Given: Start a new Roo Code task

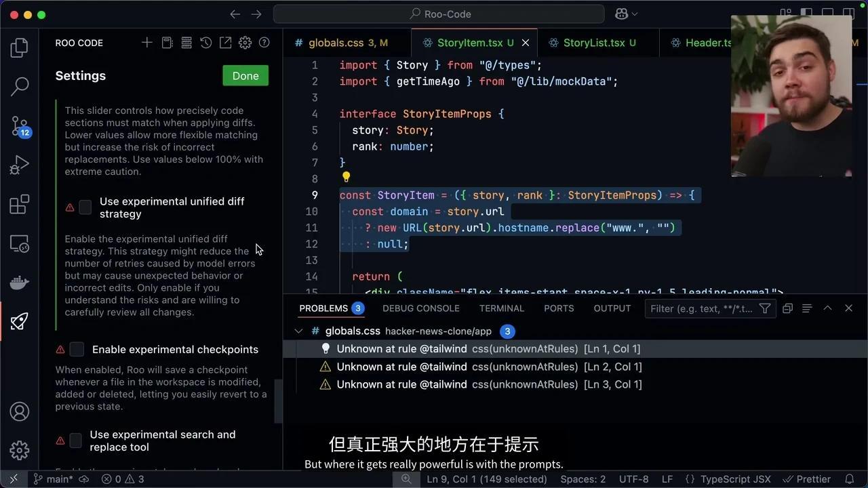Looking at the screenshot, I should pyautogui.click(x=147, y=43).
